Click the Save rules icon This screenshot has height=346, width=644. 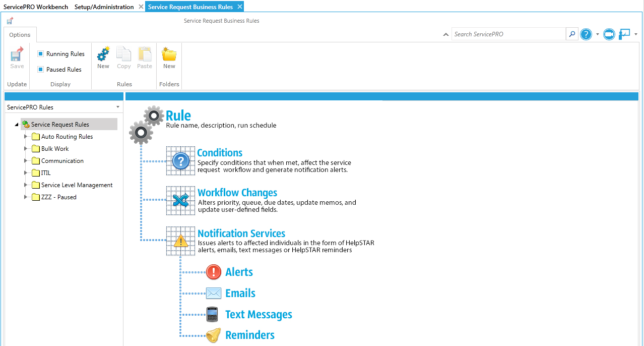coord(17,54)
